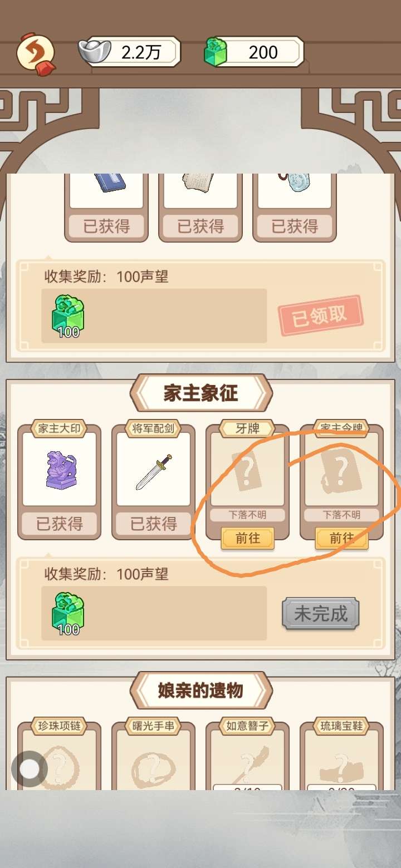Tap the floating gray circle assist button
Image resolution: width=401 pixels, height=868 pixels.
pyautogui.click(x=30, y=769)
